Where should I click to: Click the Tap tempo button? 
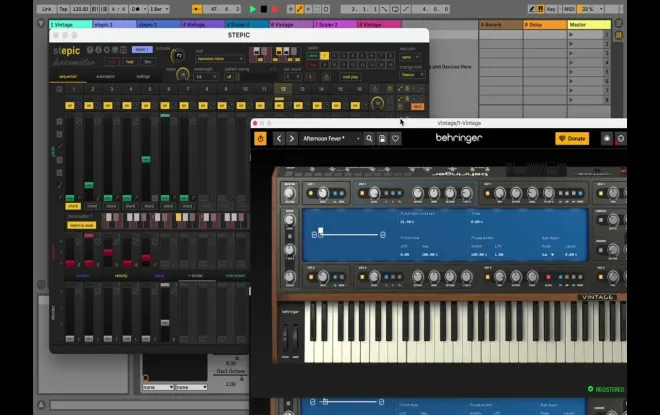pyautogui.click(x=62, y=9)
